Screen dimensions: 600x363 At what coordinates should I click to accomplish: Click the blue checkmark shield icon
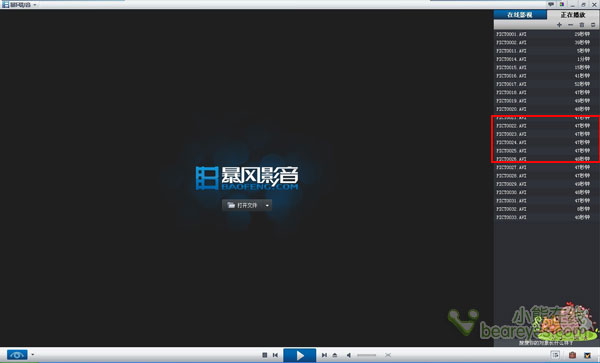coord(587,355)
